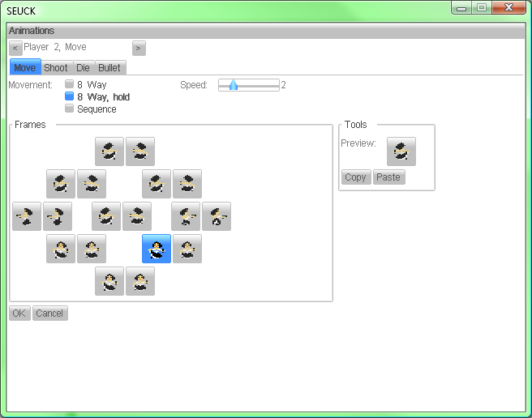
Task: Confirm with the OK button
Action: click(19, 313)
